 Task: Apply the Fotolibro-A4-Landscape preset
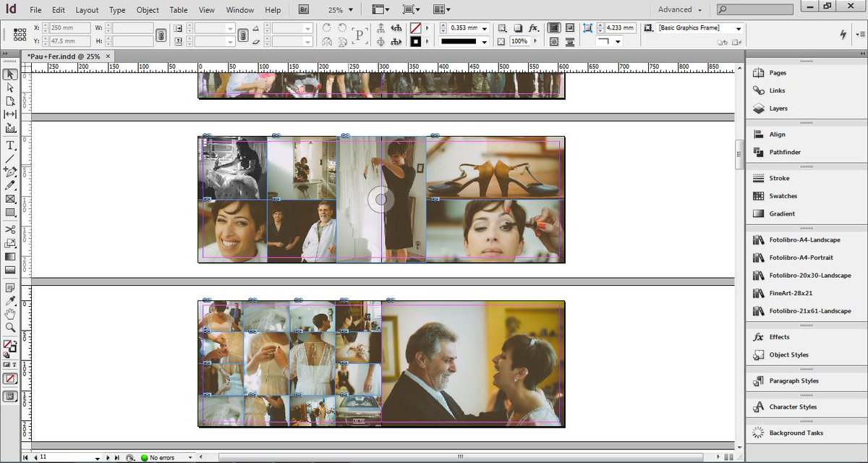(x=804, y=239)
